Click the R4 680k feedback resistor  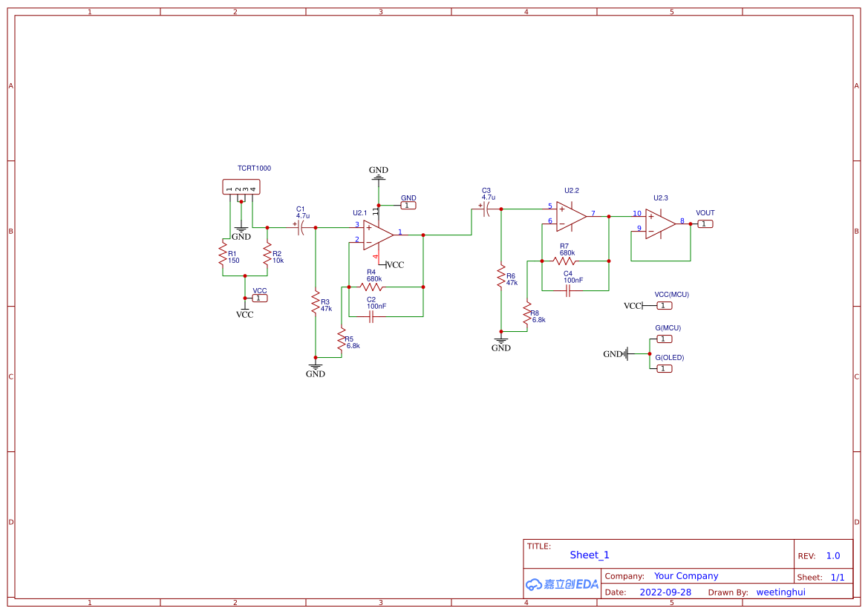coord(371,287)
